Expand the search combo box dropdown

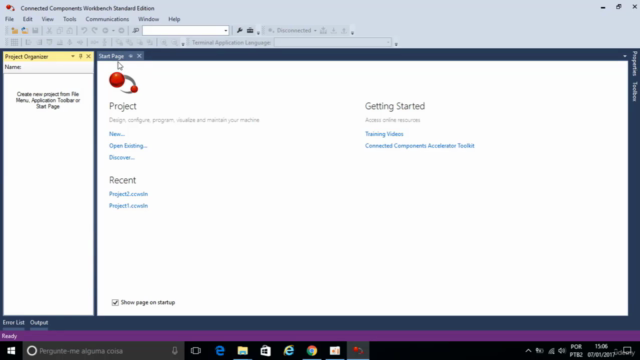point(225,31)
